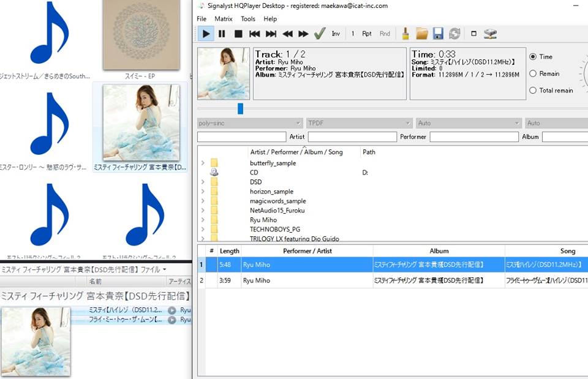
Task: Click the ジェットストリーム music note icon
Action: [x=50, y=34]
